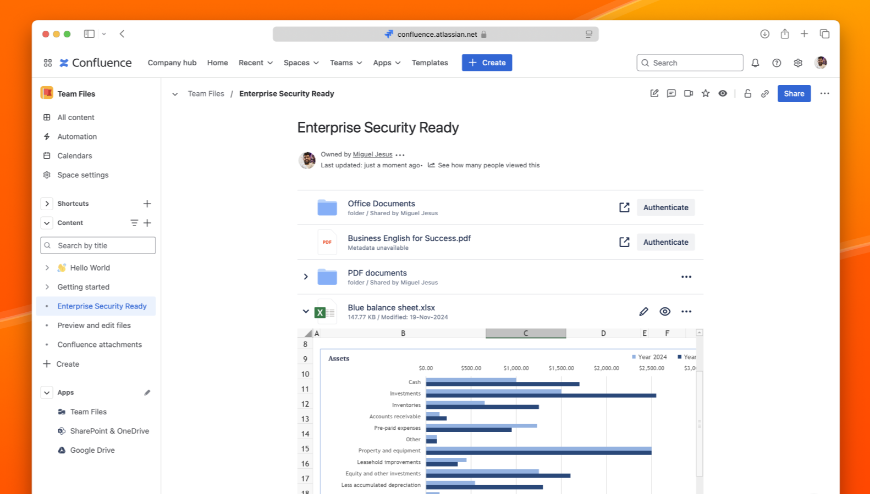Star this page as favorite
870x494 pixels.
click(705, 93)
